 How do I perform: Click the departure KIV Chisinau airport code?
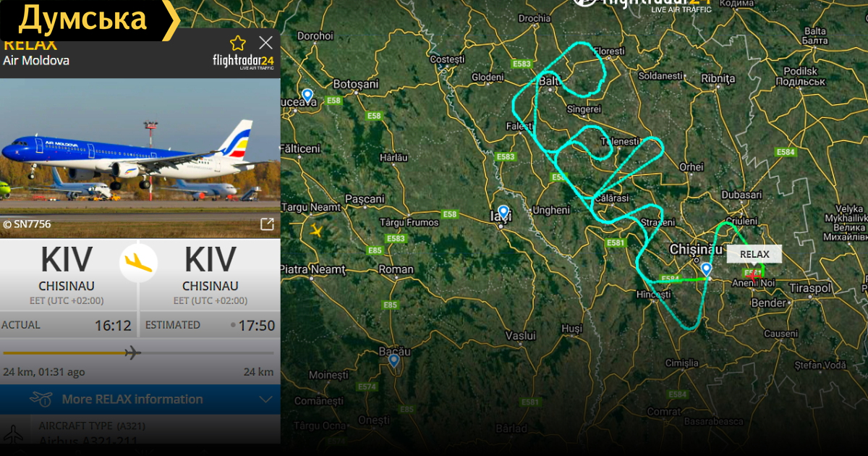pyautogui.click(x=67, y=260)
